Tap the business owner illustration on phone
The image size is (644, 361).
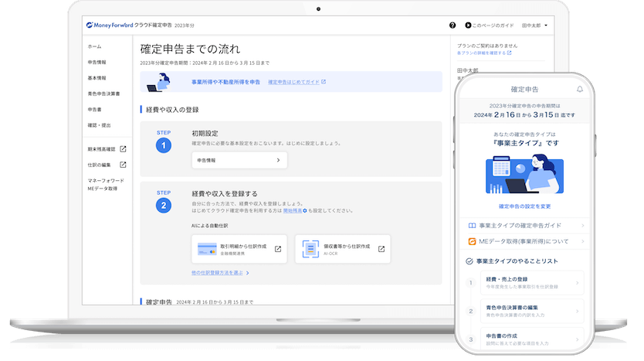524,173
